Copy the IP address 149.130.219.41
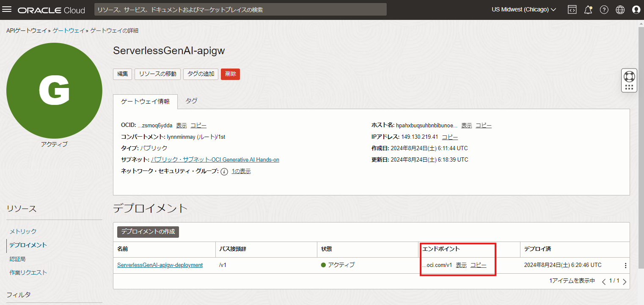The image size is (644, 305). coord(450,137)
